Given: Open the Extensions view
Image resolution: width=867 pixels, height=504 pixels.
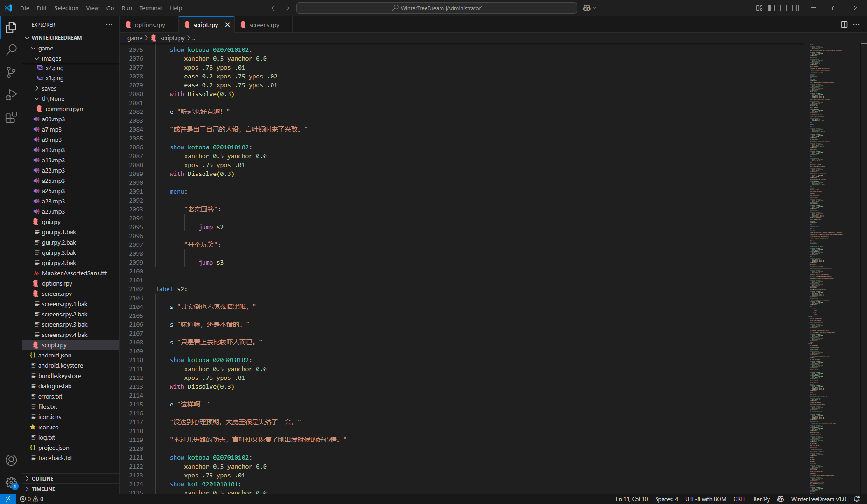Looking at the screenshot, I should click(x=11, y=117).
